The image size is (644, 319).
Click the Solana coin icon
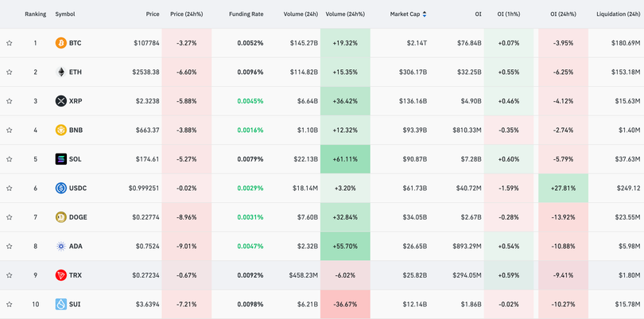click(x=60, y=159)
